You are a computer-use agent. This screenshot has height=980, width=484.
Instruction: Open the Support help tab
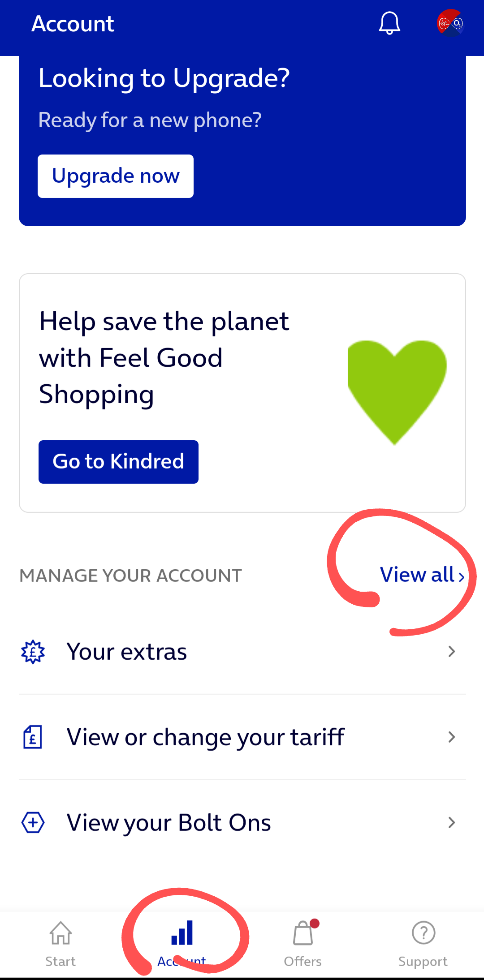423,943
